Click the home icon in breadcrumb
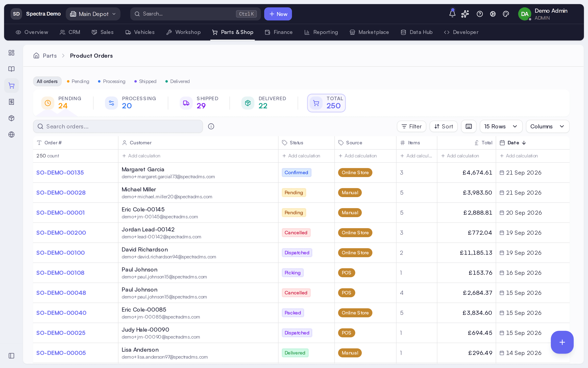The image size is (588, 368). 37,55
